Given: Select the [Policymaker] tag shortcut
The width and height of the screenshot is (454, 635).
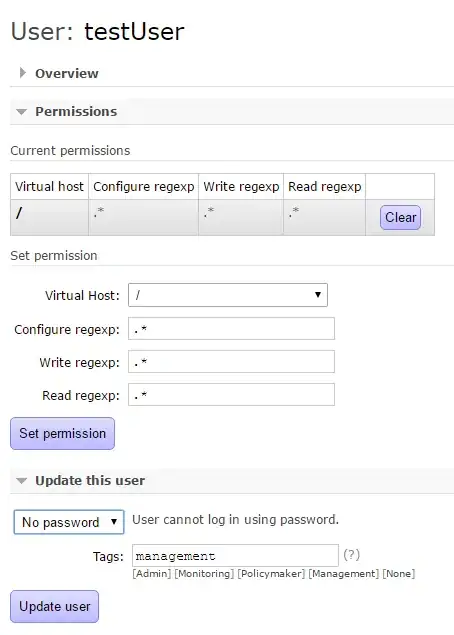Looking at the screenshot, I should click(x=271, y=574).
